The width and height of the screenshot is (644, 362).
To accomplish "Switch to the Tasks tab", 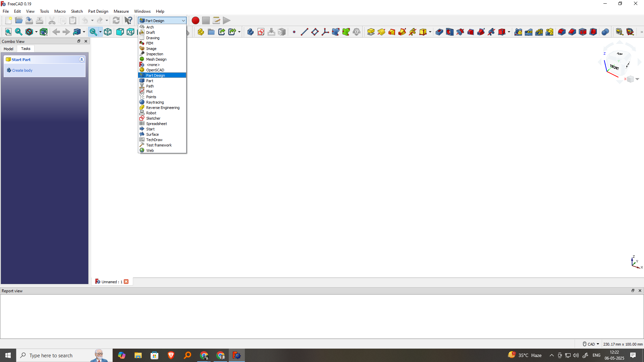I will [x=25, y=49].
